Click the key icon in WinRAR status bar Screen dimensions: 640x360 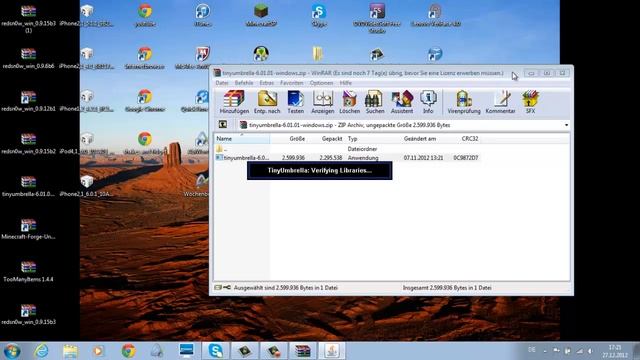click(227, 288)
